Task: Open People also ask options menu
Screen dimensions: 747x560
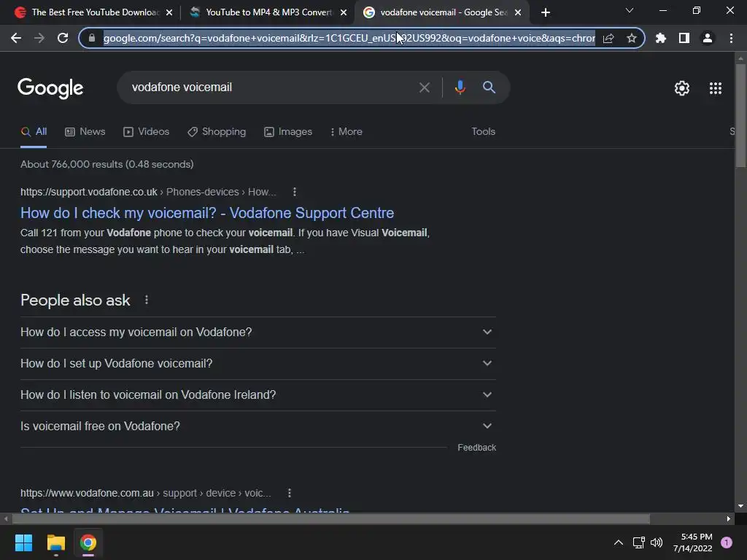Action: [x=146, y=300]
